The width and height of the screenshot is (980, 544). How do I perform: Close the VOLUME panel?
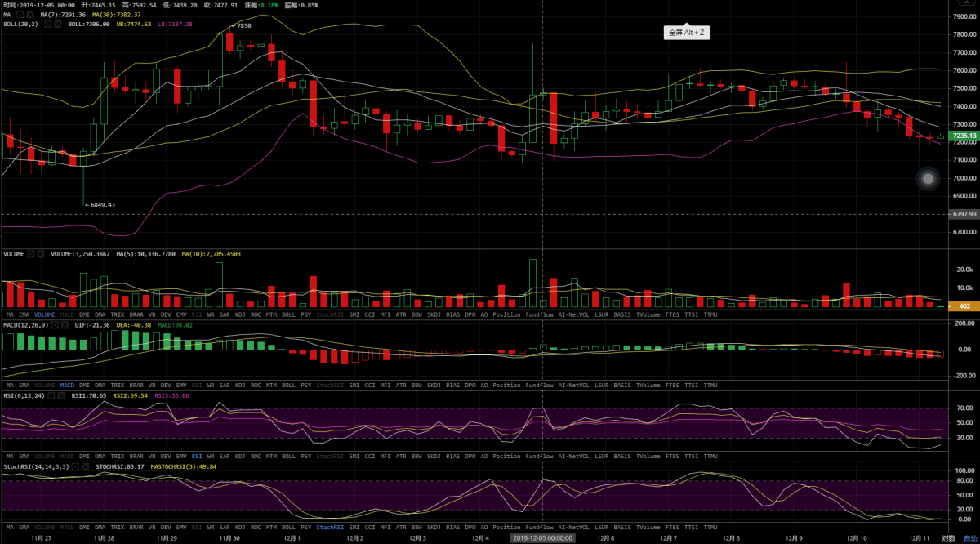41,254
